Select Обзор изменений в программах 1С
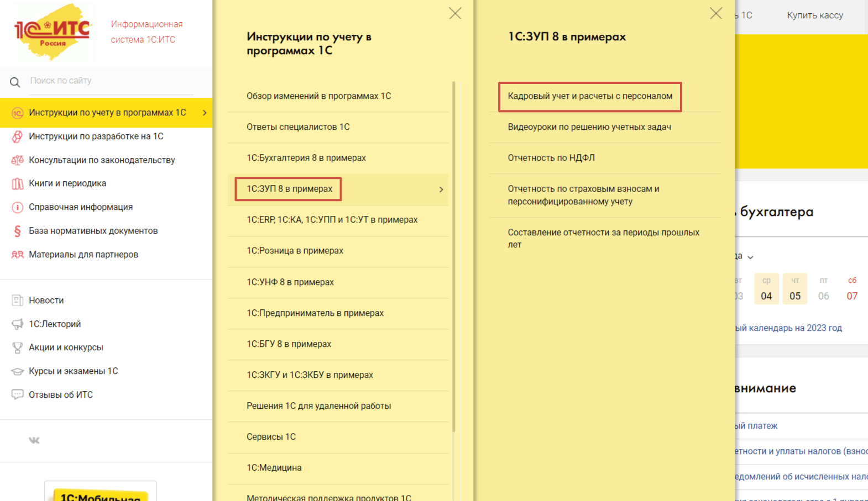The image size is (868, 501). (x=338, y=96)
